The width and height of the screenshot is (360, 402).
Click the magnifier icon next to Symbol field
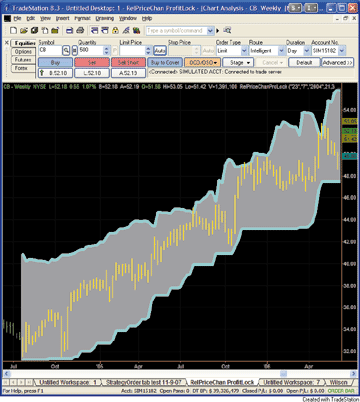coord(66,51)
